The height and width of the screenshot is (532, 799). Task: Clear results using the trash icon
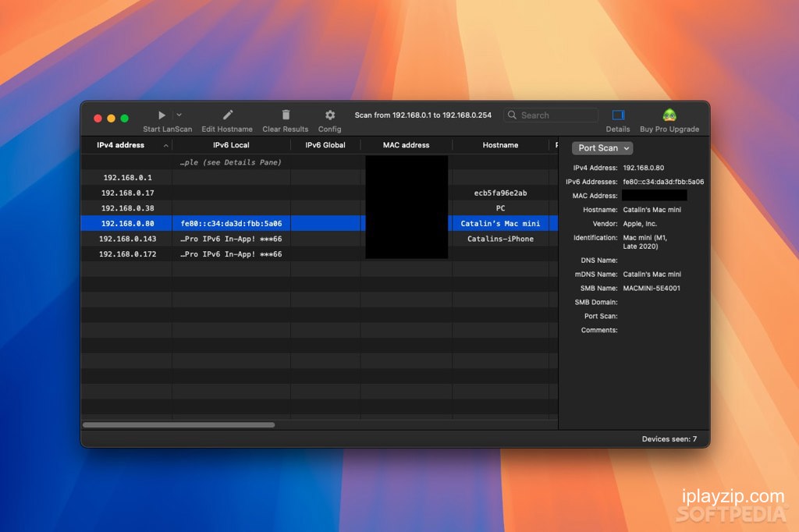(x=286, y=115)
